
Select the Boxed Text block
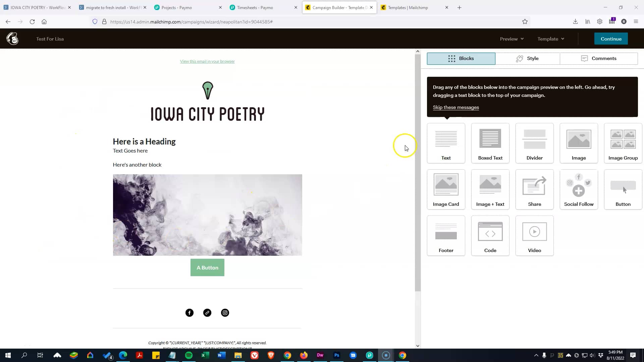[x=490, y=143]
